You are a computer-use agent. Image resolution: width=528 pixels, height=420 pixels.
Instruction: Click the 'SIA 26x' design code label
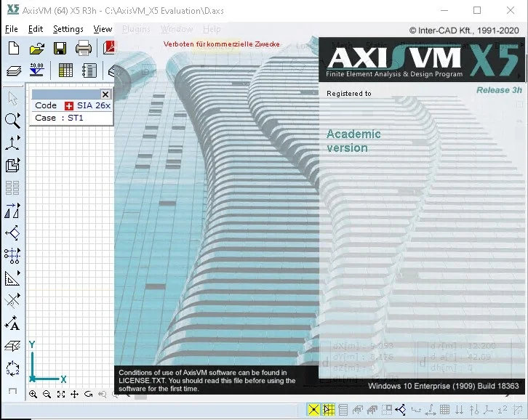[x=94, y=105]
